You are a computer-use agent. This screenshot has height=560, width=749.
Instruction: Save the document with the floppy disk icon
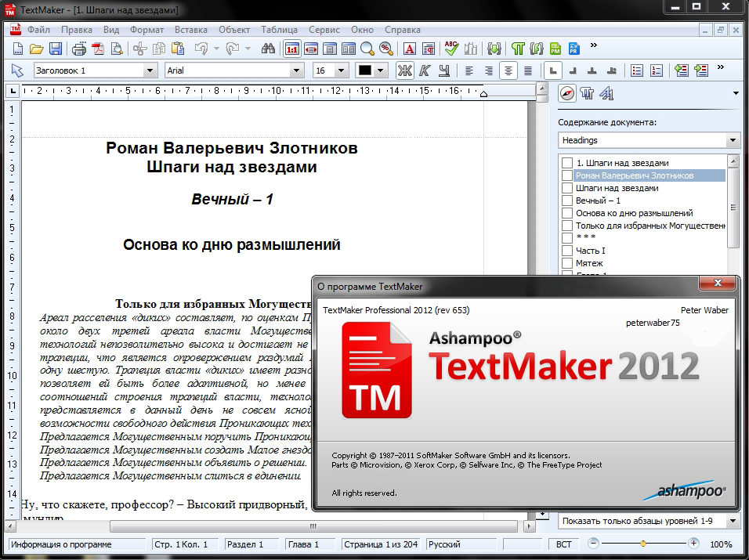56,49
